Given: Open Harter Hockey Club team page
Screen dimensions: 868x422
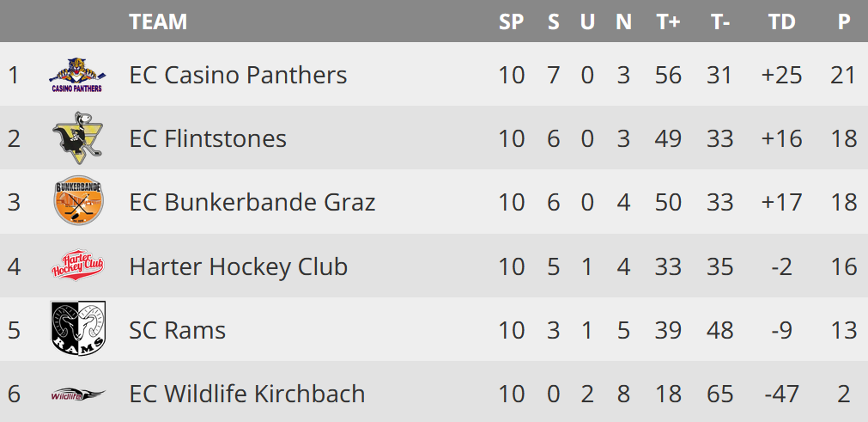Looking at the screenshot, I should [x=239, y=266].
